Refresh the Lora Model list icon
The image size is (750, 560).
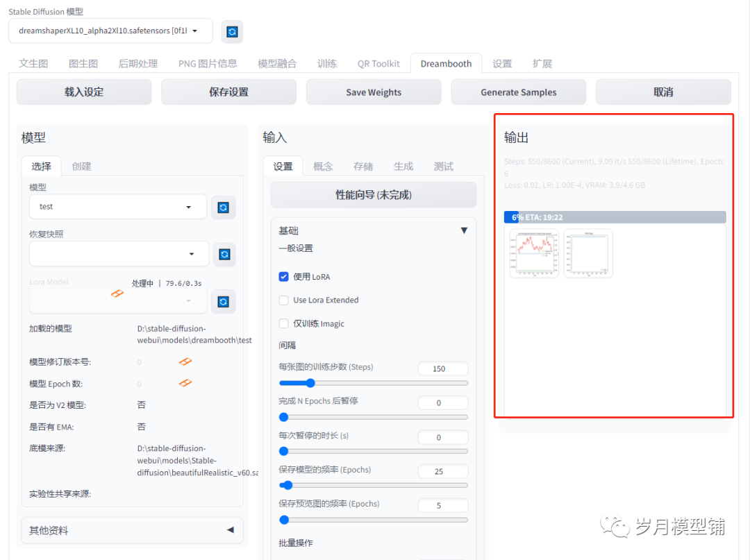tap(223, 301)
